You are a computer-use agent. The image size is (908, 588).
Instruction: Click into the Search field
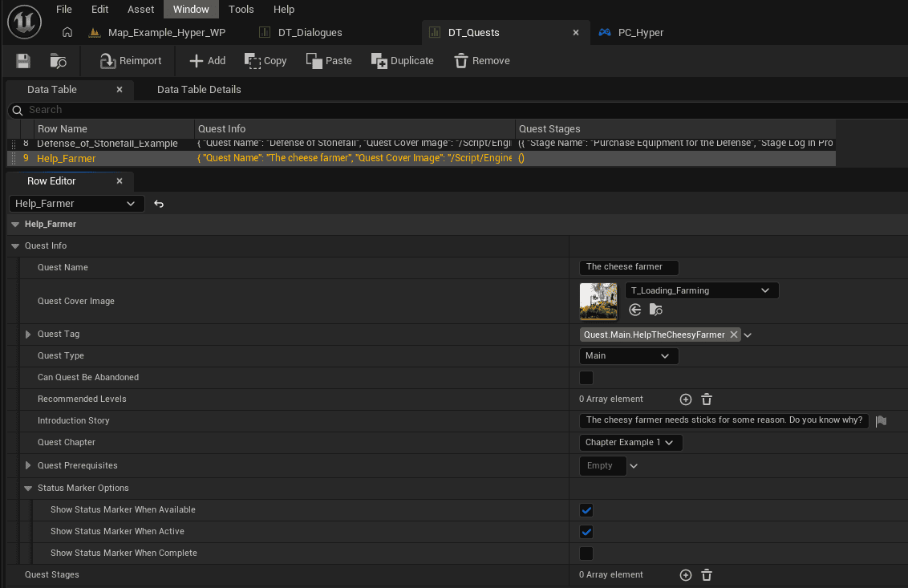[x=457, y=110]
